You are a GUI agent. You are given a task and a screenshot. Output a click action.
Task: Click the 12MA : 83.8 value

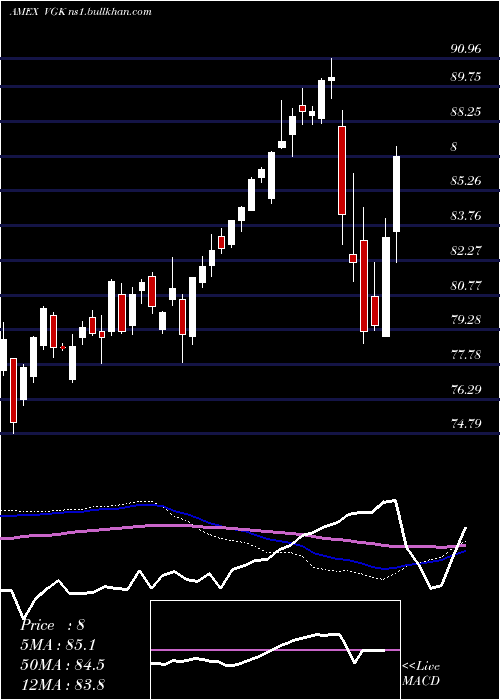[63, 684]
